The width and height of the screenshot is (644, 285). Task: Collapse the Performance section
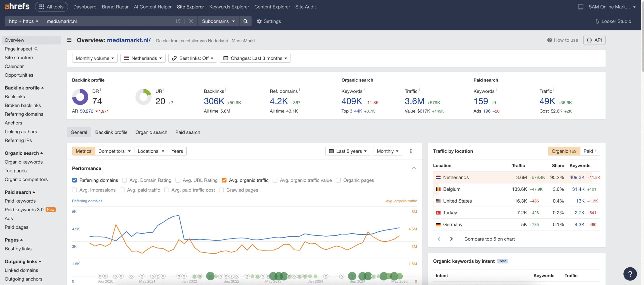pyautogui.click(x=414, y=168)
